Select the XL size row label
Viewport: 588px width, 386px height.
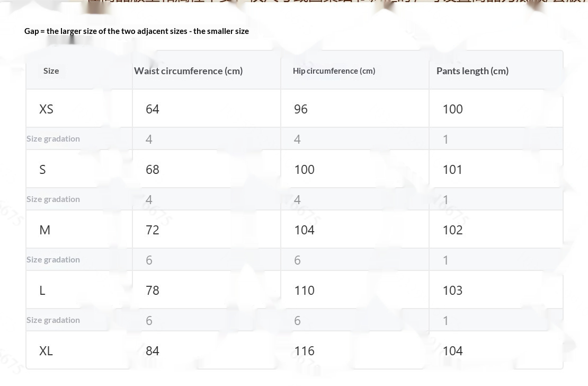click(46, 350)
